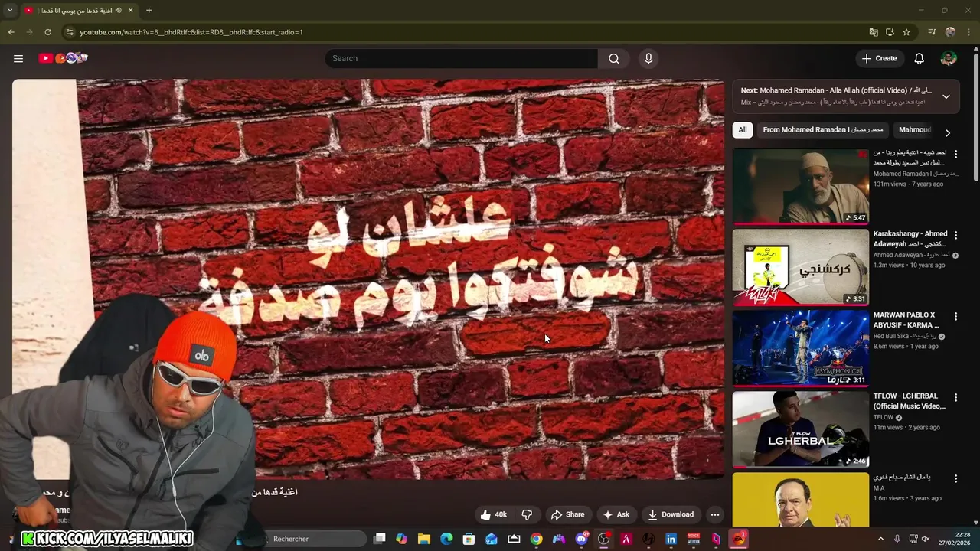This screenshot has height=551, width=980.
Task: Install app icon in address bar
Action: (890, 32)
